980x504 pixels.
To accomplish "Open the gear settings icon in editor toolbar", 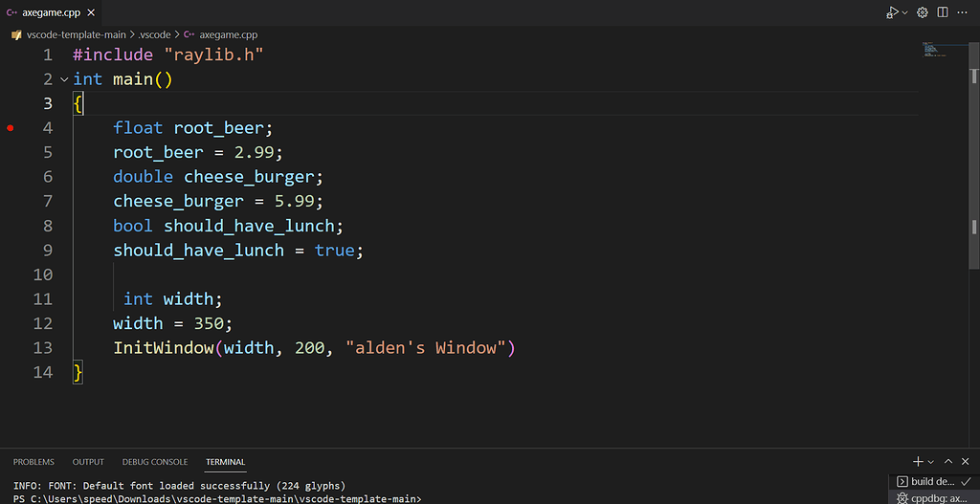I will coord(923,12).
